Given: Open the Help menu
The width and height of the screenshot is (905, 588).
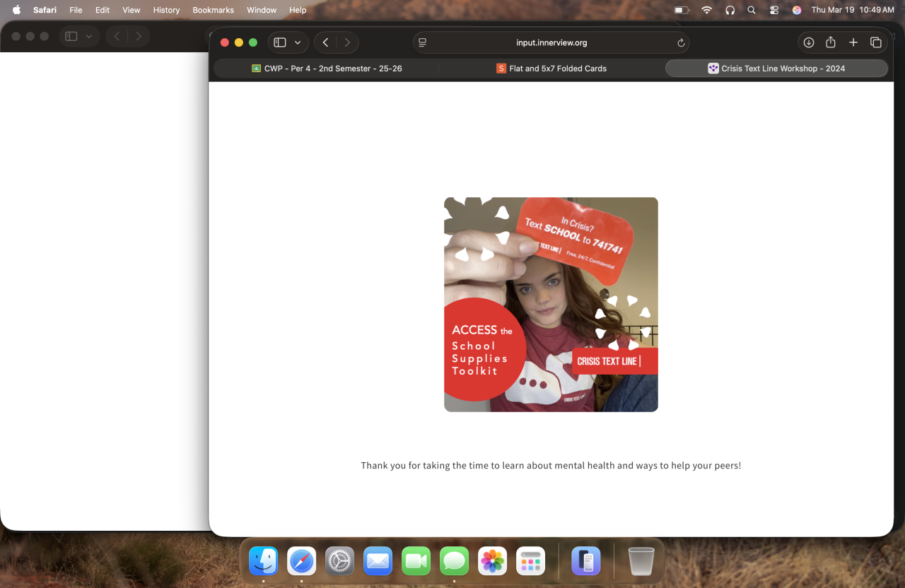Looking at the screenshot, I should click(298, 10).
